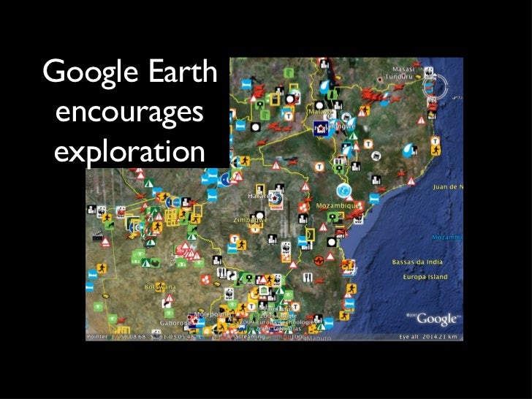
Task: Select the red dot marker left of Tunduru
Action: coord(380,80)
